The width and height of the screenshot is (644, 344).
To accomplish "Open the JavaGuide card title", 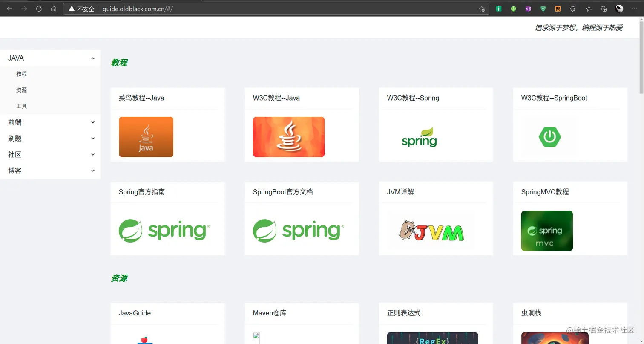I will pyautogui.click(x=135, y=313).
